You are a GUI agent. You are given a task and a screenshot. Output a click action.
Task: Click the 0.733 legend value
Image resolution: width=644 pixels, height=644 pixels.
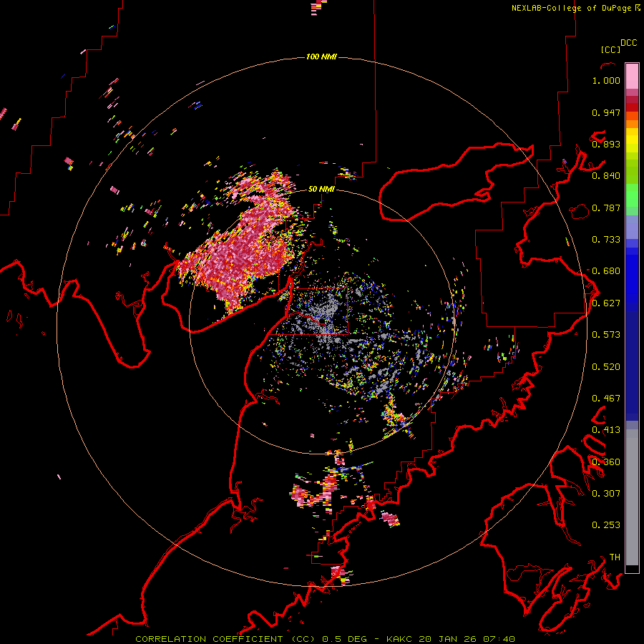coord(606,240)
